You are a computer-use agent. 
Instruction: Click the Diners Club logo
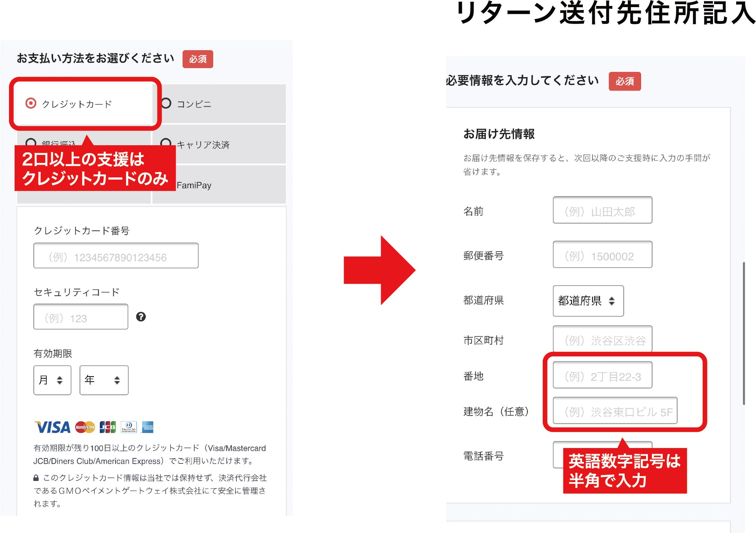(129, 427)
